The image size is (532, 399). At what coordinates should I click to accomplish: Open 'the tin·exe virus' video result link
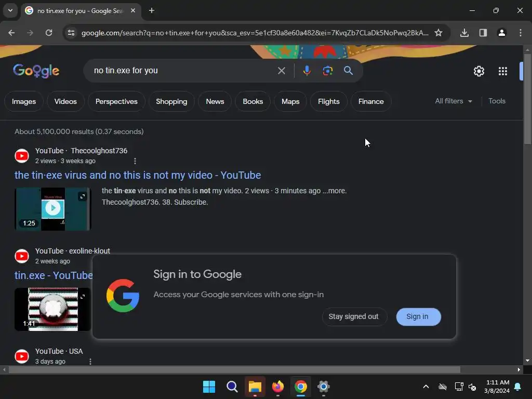tap(137, 175)
